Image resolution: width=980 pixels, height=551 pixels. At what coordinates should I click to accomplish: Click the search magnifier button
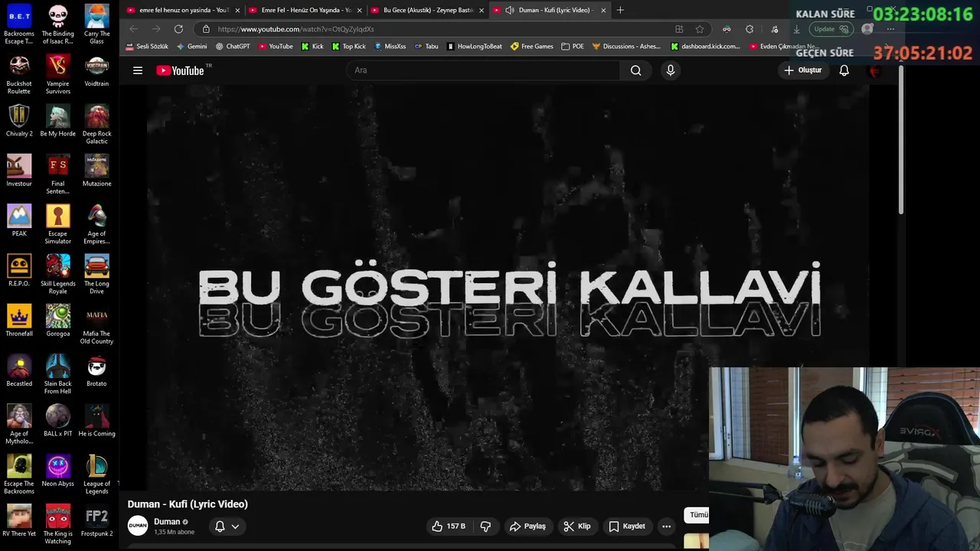pos(635,70)
